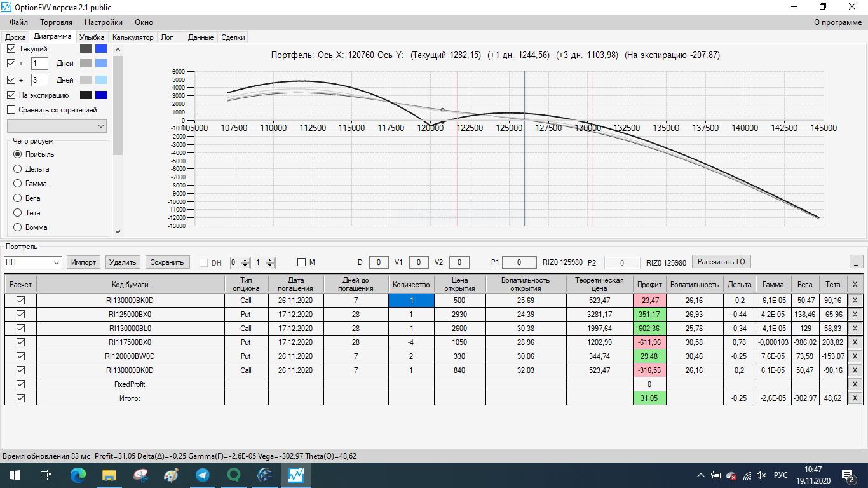Select the Вомма radio option
Viewport: 868px width, 488px height.
pos(18,227)
